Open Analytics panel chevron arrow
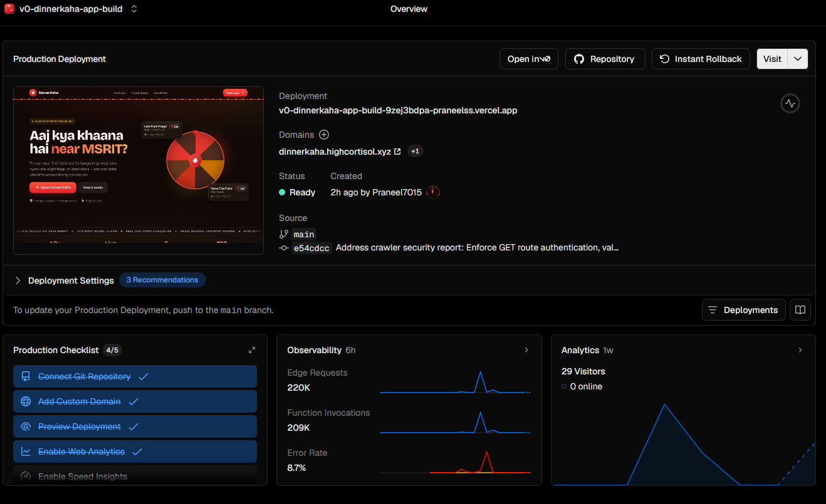The height and width of the screenshot is (504, 826). coord(800,350)
